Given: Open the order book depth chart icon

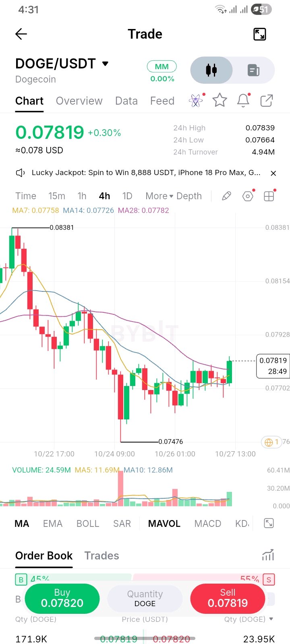Looking at the screenshot, I should tap(268, 555).
